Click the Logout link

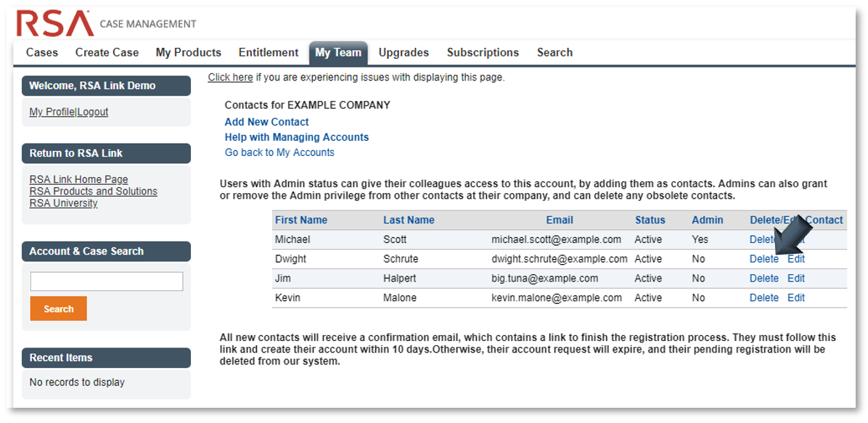[x=92, y=112]
